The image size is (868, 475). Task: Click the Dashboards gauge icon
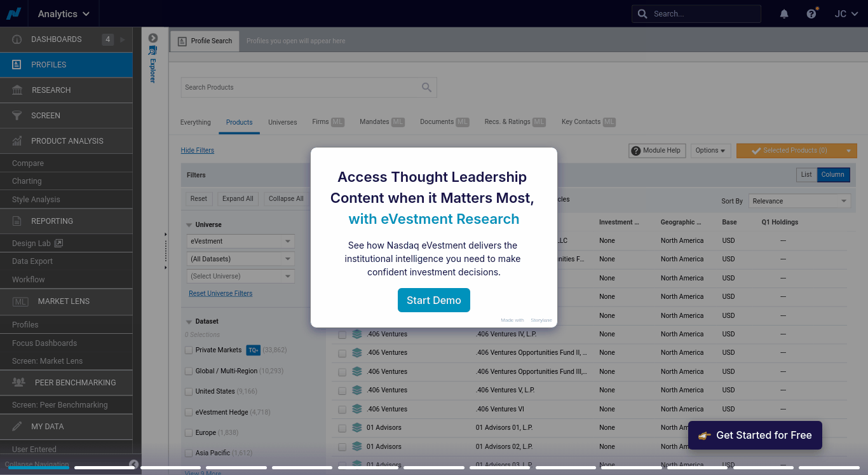[17, 39]
